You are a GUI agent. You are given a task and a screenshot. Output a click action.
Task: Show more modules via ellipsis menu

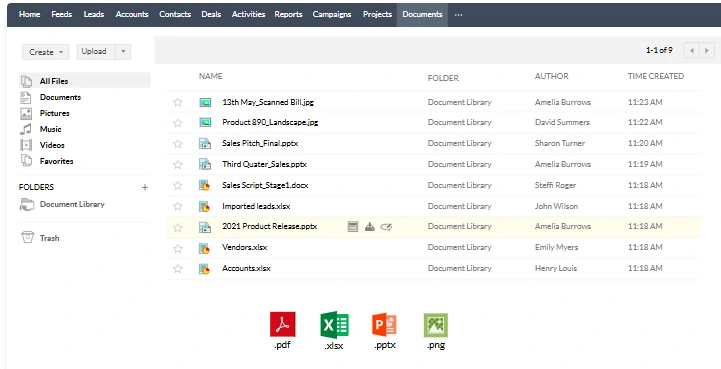coord(458,14)
